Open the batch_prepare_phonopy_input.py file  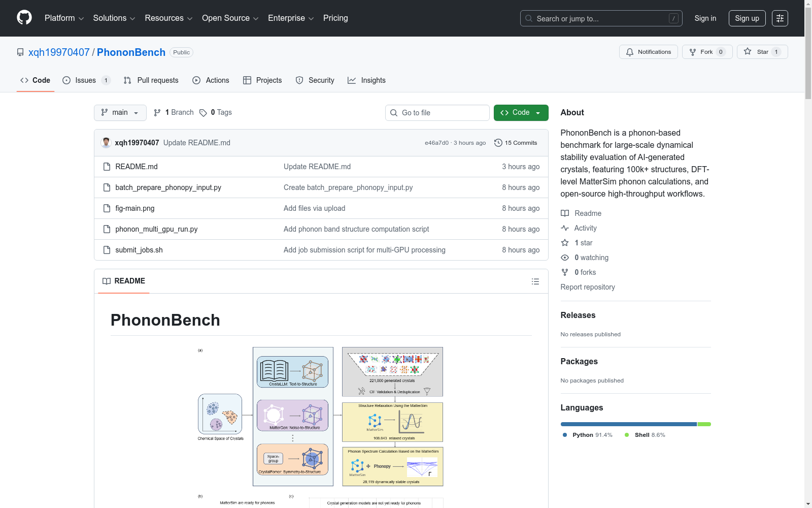[x=168, y=187]
